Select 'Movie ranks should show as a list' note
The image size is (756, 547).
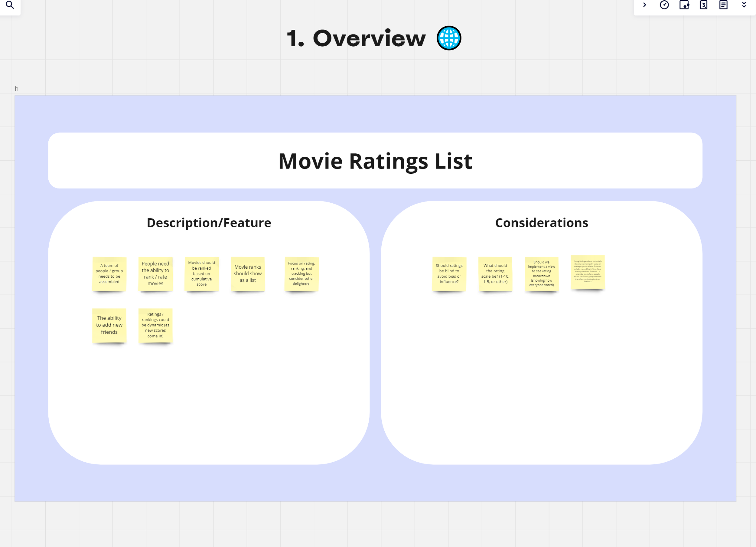click(248, 274)
